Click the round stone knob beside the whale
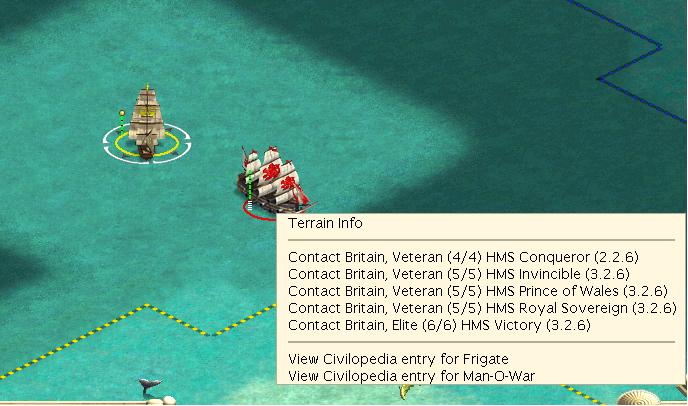Viewport: 688px width, 406px height. (168, 400)
